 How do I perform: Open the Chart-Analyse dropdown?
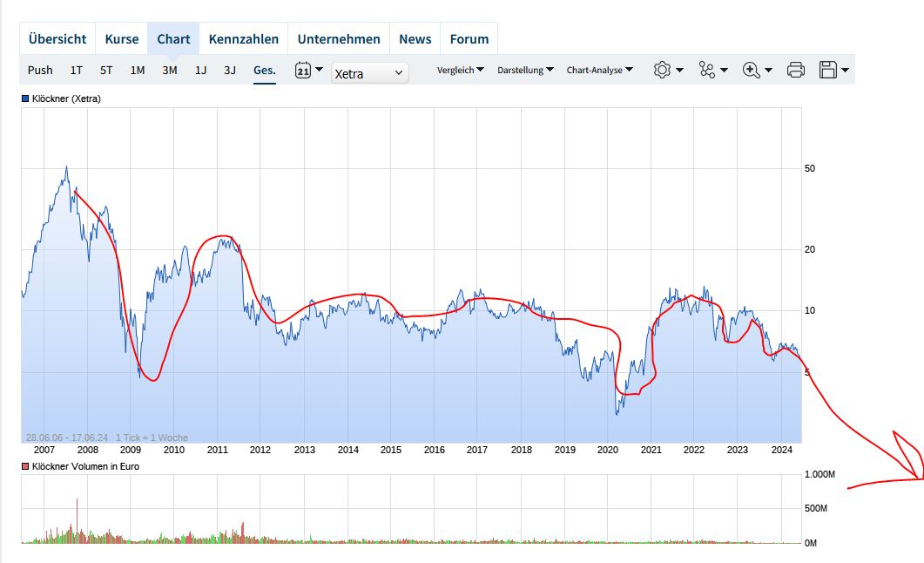(x=599, y=71)
